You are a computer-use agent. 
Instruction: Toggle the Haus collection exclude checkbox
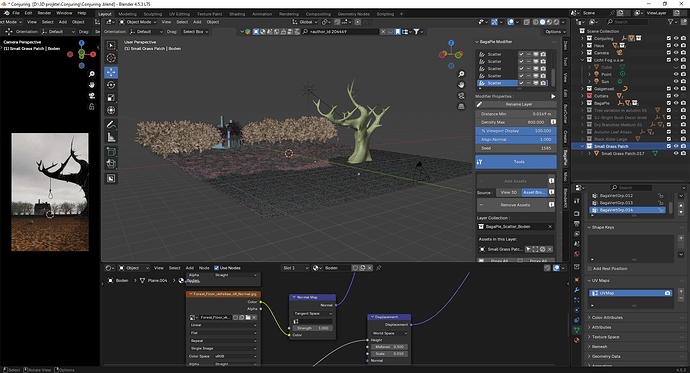tap(669, 45)
